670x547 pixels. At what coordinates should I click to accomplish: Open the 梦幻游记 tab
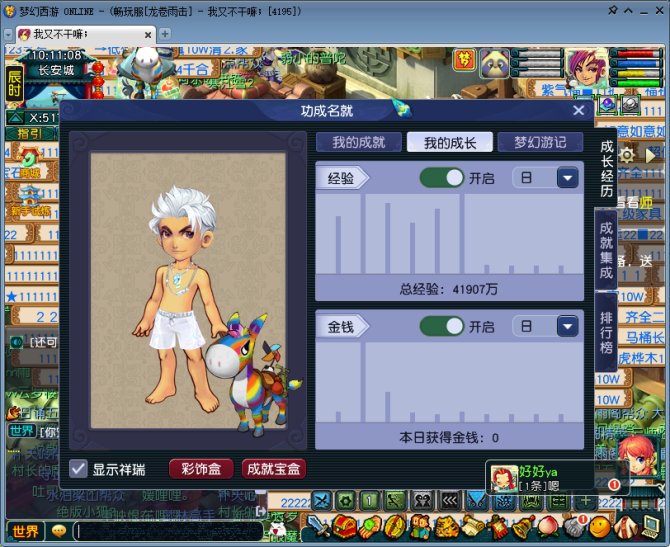[540, 142]
